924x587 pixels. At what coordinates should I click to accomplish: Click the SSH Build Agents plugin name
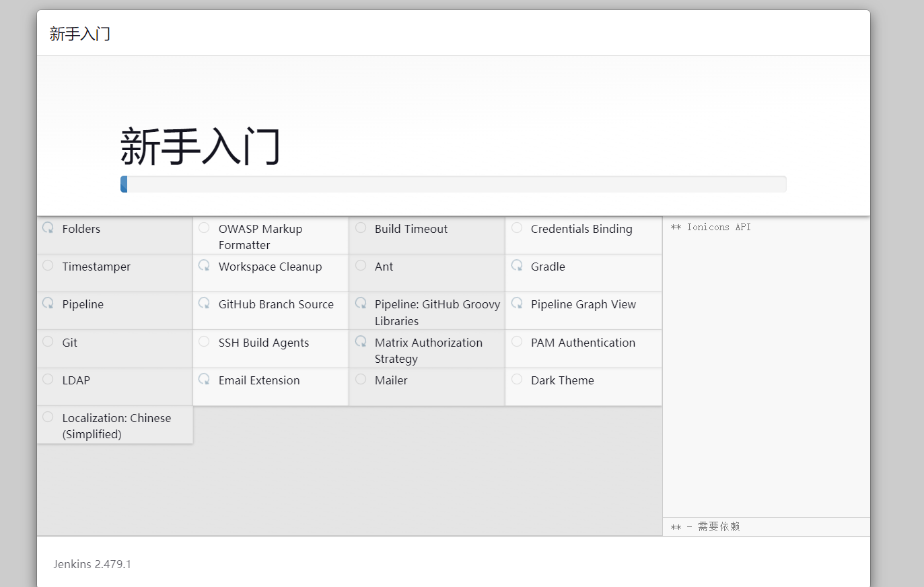pyautogui.click(x=264, y=343)
